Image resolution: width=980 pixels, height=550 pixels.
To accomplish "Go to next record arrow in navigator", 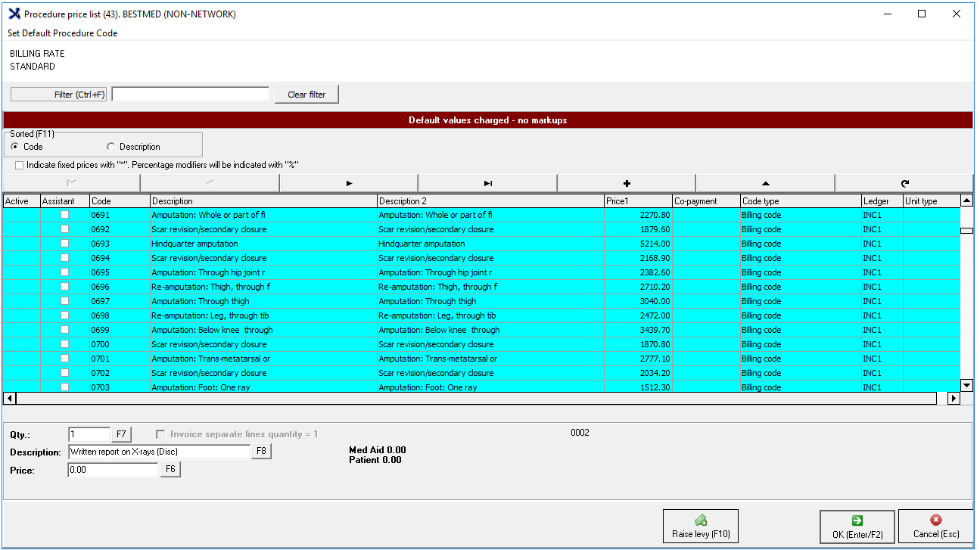I will (349, 183).
